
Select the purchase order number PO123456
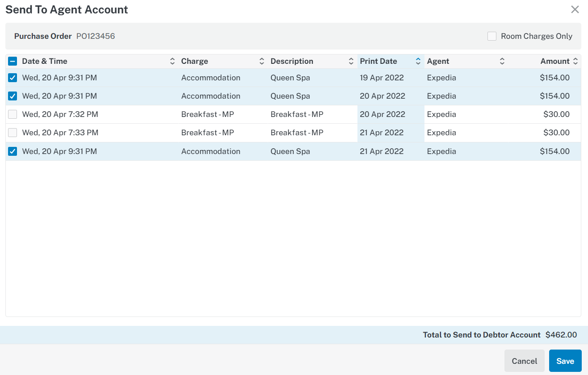tap(96, 36)
